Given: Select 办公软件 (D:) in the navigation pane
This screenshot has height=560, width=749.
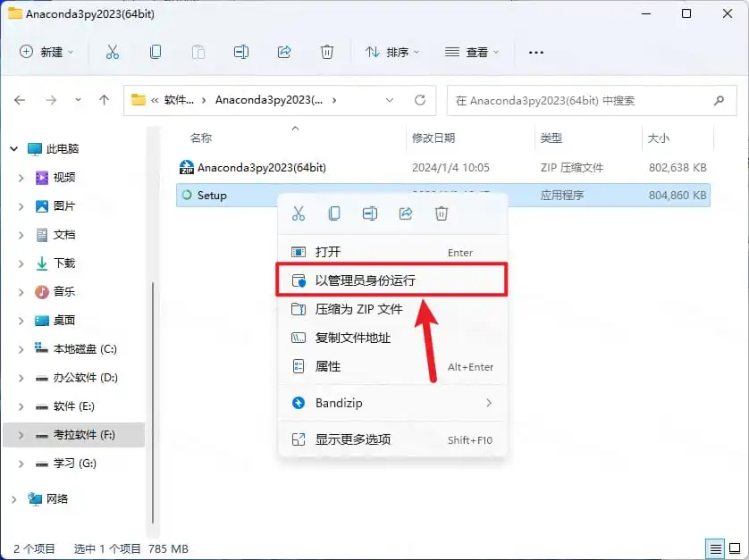Looking at the screenshot, I should tap(86, 378).
